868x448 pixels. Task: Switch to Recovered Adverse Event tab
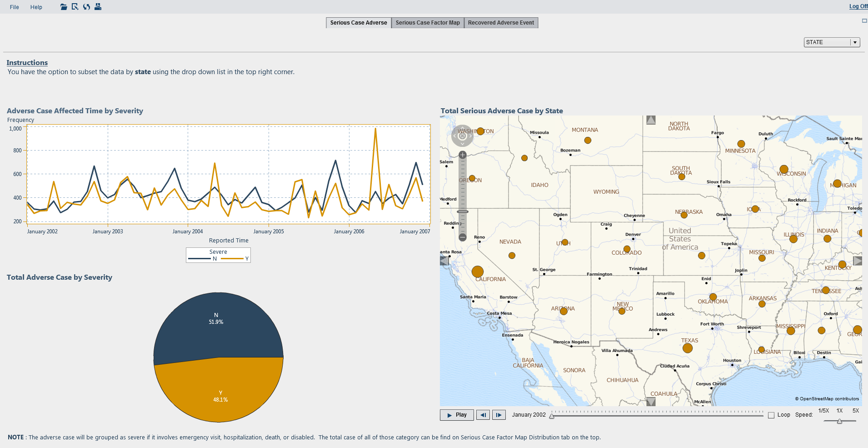tap(501, 23)
